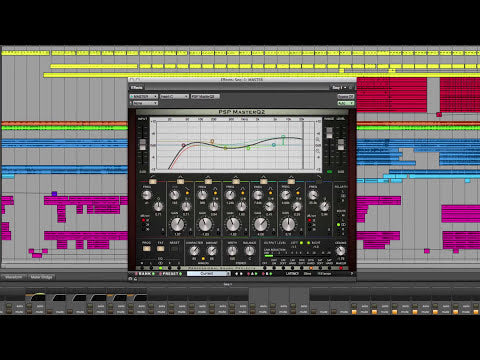Click the CHARACTER knob
The image size is (480, 360).
194,251
